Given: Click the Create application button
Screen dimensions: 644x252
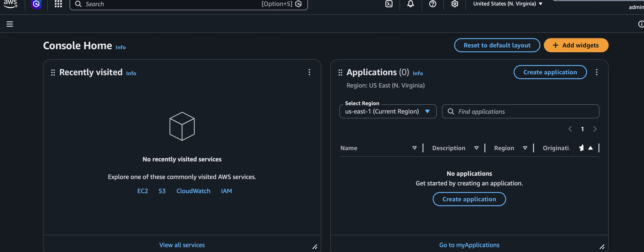Looking at the screenshot, I should coord(550,72).
